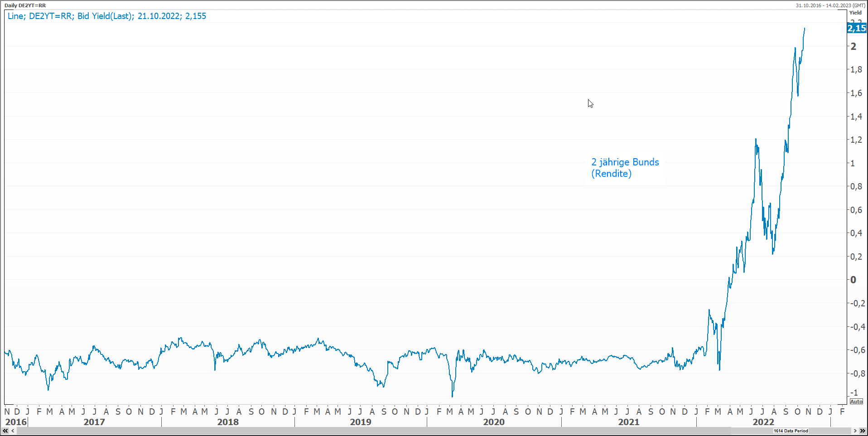Click the Daily DE2YT=RR chart title

click(x=25, y=5)
